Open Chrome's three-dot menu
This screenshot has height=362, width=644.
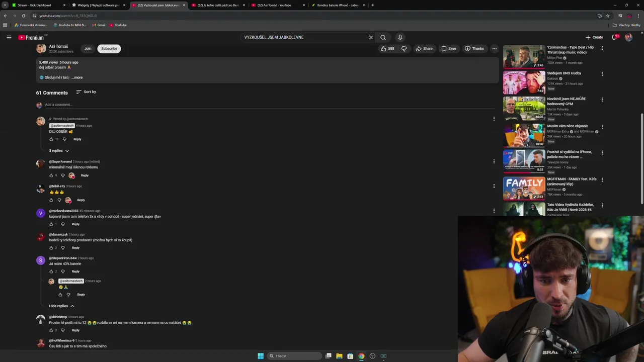[637, 16]
